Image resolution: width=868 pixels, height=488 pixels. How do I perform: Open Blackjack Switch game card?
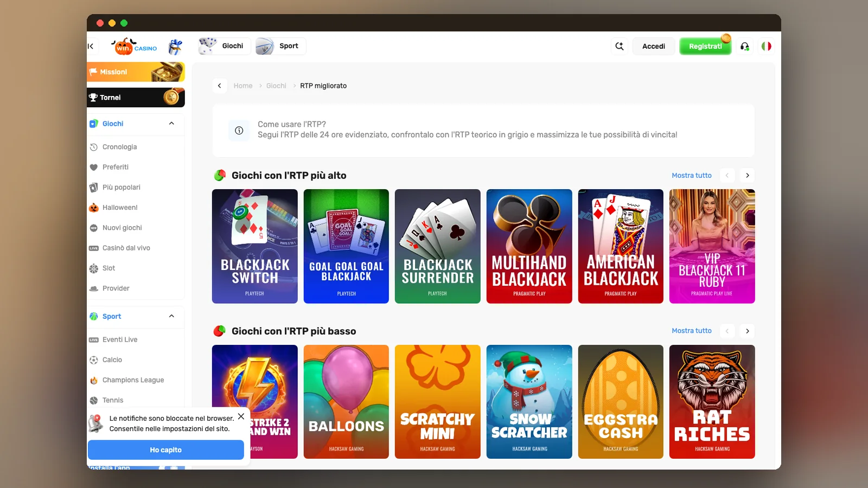click(255, 246)
